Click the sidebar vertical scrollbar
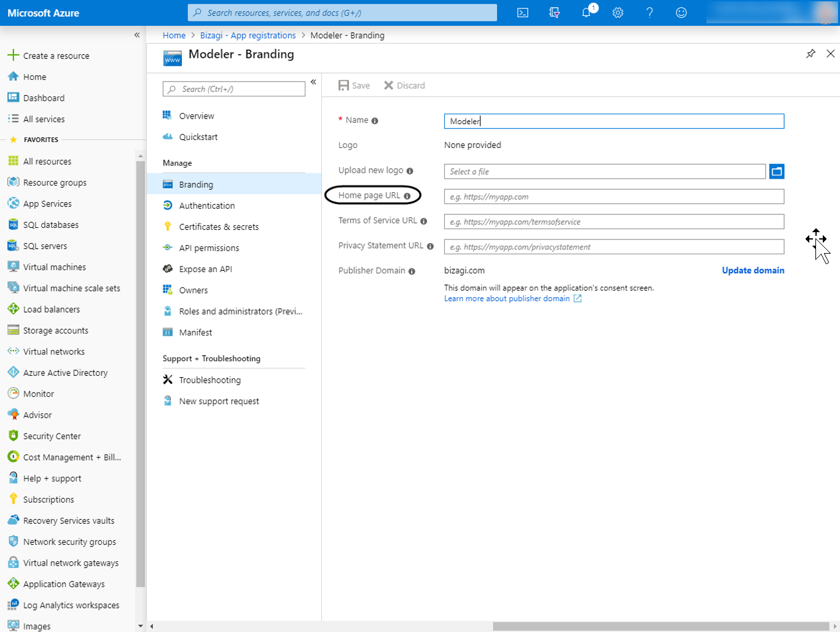Image resolution: width=840 pixels, height=632 pixels. (x=141, y=374)
